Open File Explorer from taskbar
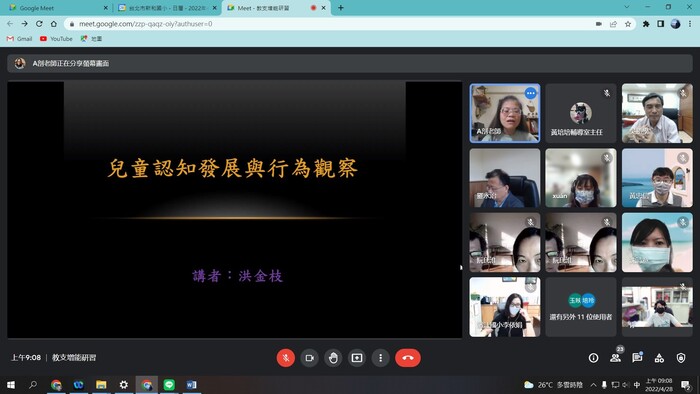This screenshot has height=394, width=700. (x=101, y=385)
